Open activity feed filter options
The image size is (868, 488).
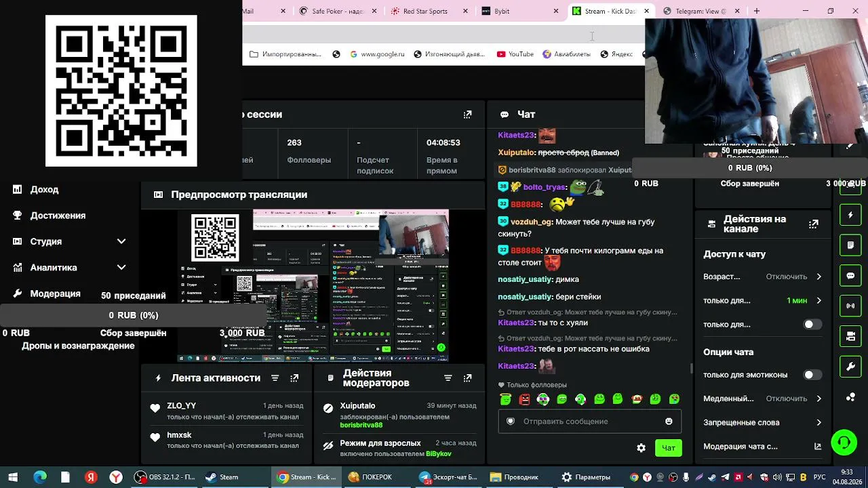[275, 378]
